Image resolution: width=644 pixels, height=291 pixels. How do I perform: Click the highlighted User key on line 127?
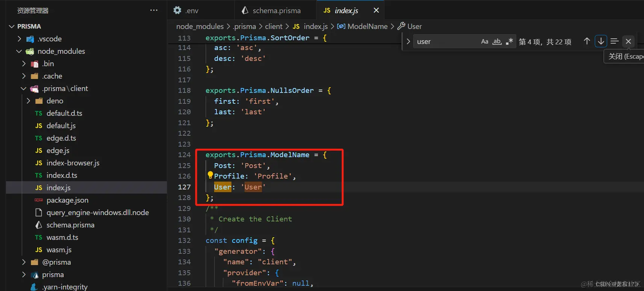coord(223,187)
